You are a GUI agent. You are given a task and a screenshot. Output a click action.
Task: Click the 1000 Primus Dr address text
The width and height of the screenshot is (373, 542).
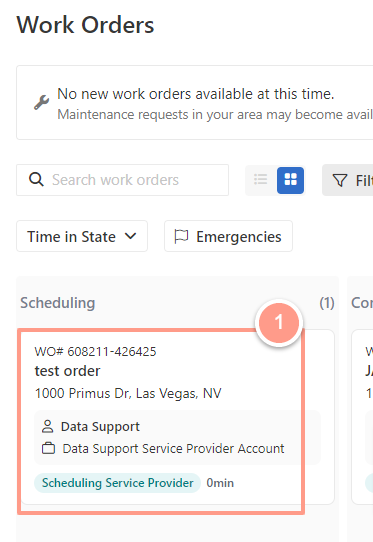pyautogui.click(x=128, y=393)
